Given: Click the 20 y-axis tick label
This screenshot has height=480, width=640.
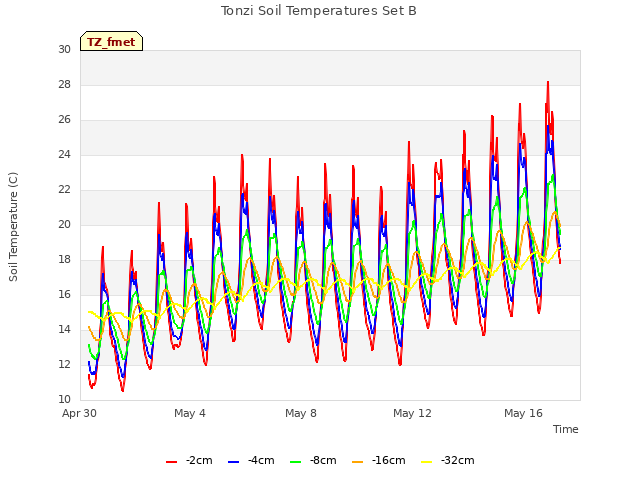Looking at the screenshot, I should 64,224.
